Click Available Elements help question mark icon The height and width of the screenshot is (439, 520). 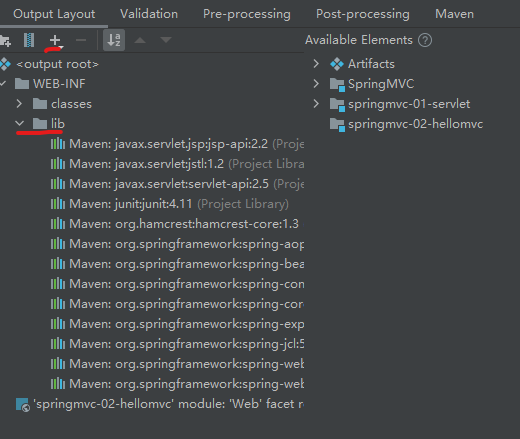click(425, 40)
